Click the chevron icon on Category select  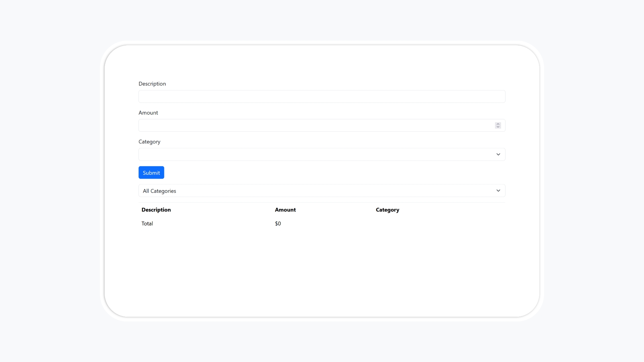click(x=498, y=154)
